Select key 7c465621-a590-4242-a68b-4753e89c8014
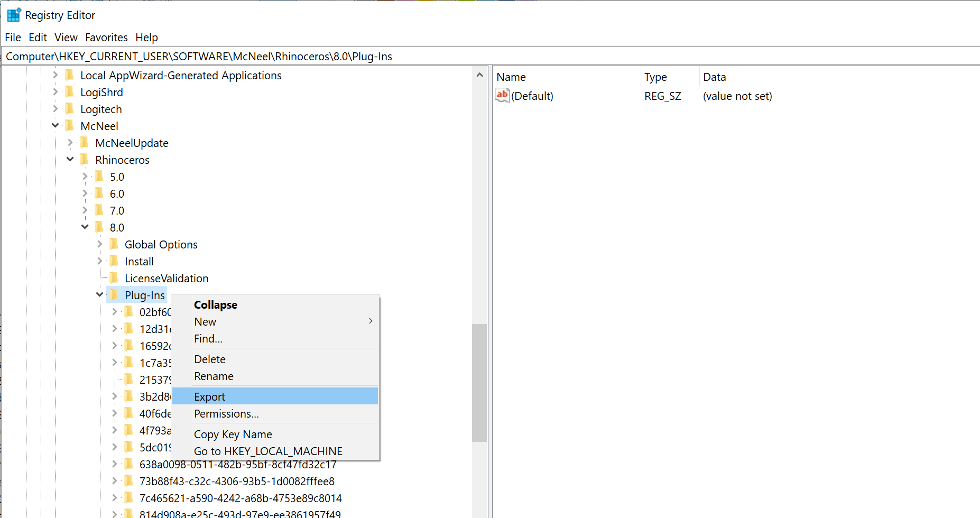980x518 pixels. tap(241, 498)
